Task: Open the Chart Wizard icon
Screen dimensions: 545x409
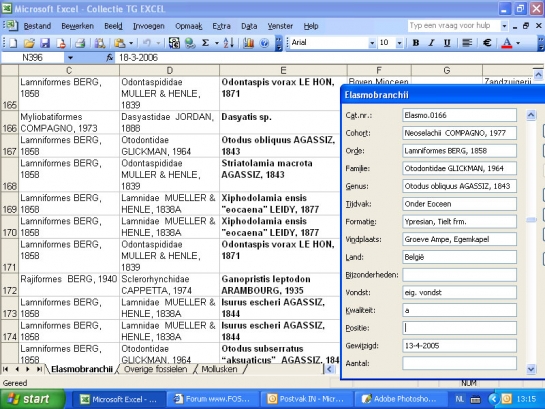Action: pyautogui.click(x=248, y=43)
